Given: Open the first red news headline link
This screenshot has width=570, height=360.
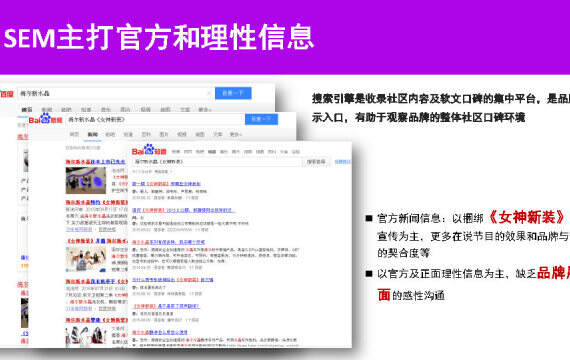Looking at the screenshot, I should pyautogui.click(x=96, y=161).
